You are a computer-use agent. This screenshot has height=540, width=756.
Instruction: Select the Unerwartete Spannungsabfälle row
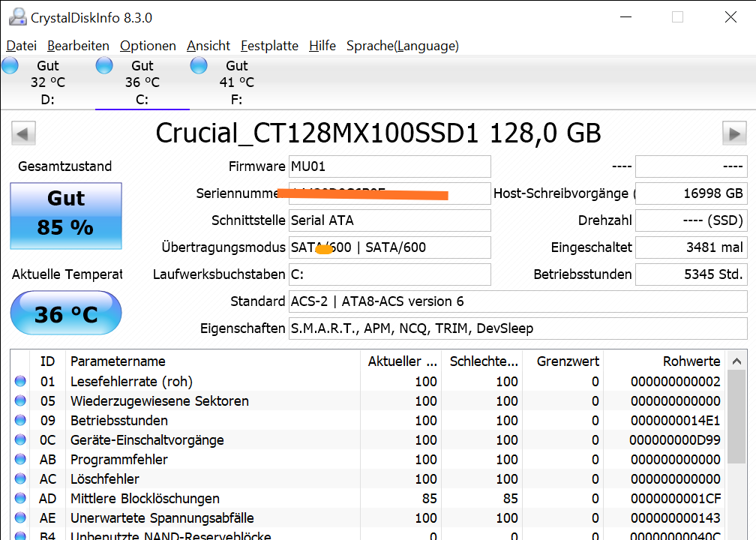(367, 517)
